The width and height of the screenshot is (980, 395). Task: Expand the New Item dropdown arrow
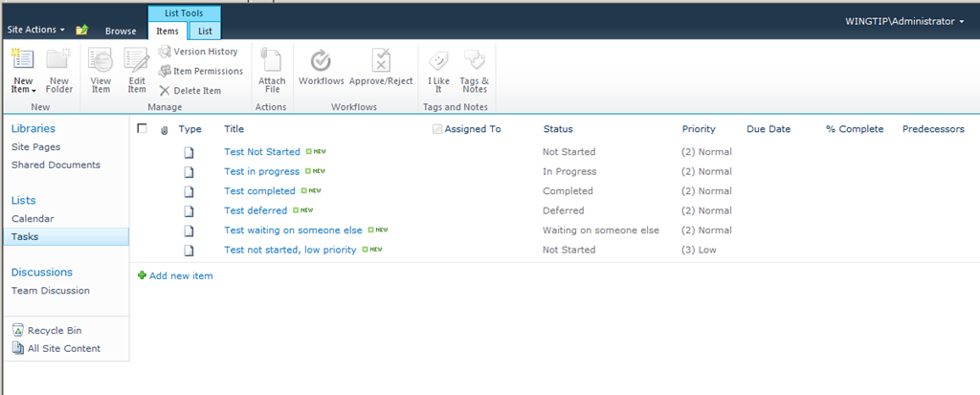(33, 91)
